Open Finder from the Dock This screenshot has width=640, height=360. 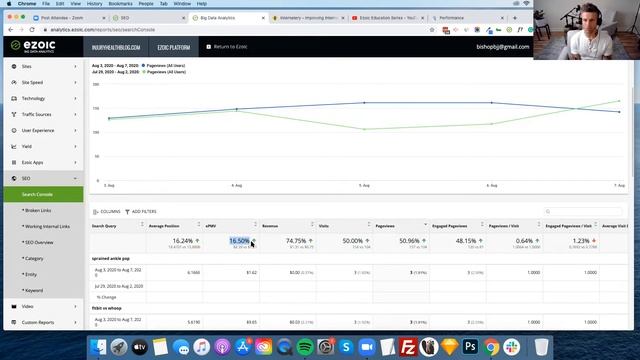(x=98, y=347)
